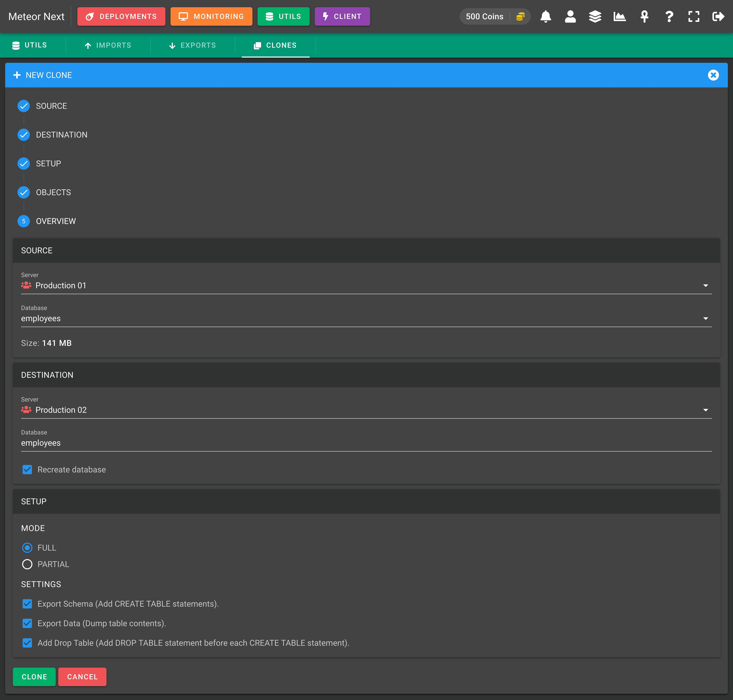733x700 pixels.
Task: Open the Client section
Action: coord(342,16)
